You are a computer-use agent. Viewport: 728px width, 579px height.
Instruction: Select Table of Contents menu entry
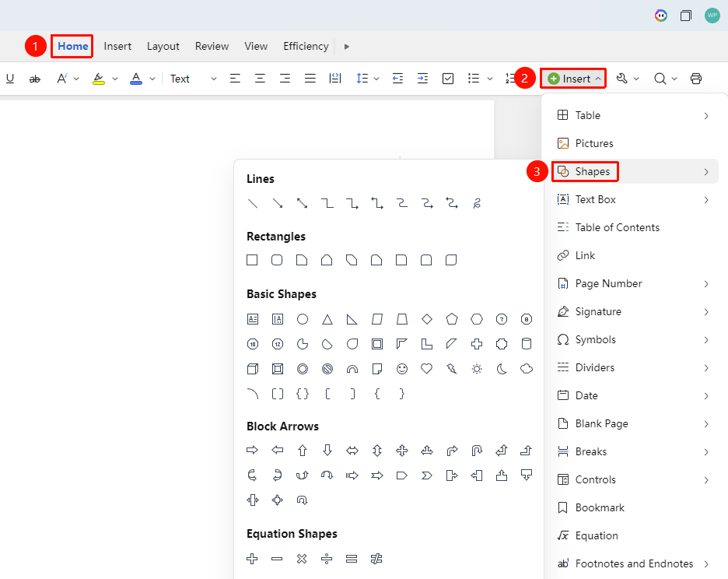[x=631, y=228]
